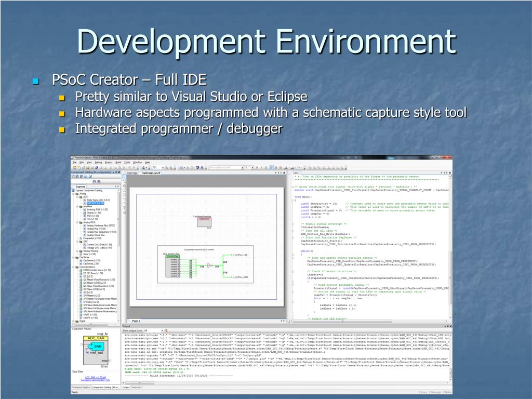This screenshot has width=532, height=399.
Task: Open the zoom level dropdown in toolbar
Action: click(163, 168)
